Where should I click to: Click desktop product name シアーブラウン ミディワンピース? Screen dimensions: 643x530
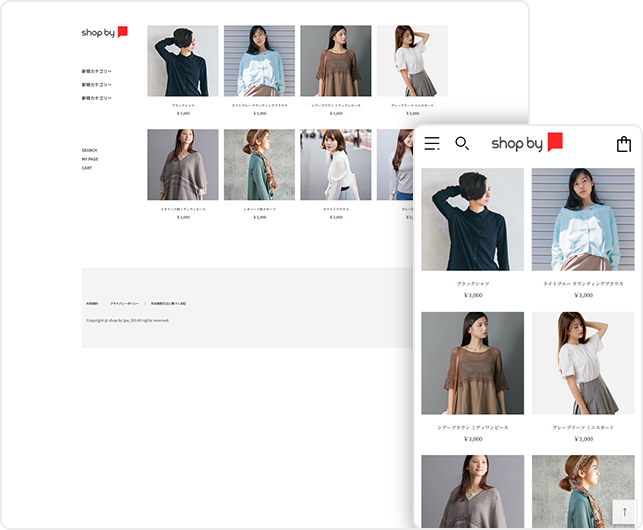tap(336, 105)
